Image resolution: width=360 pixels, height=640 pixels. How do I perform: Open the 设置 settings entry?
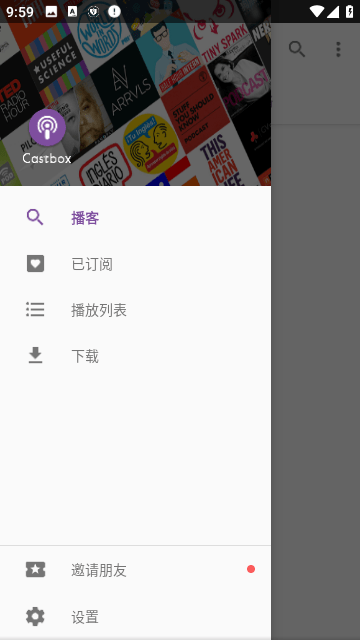click(x=136, y=617)
